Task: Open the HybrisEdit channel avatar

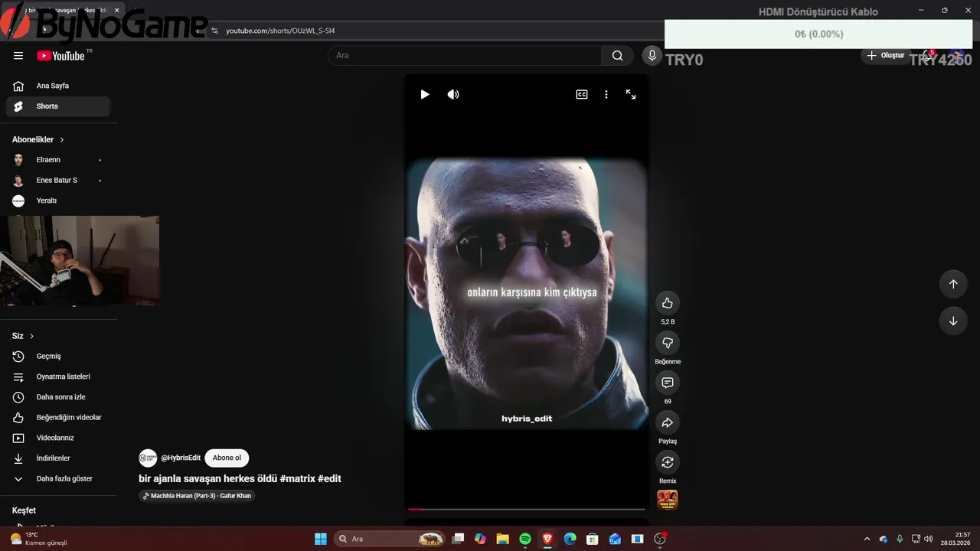Action: pos(148,458)
